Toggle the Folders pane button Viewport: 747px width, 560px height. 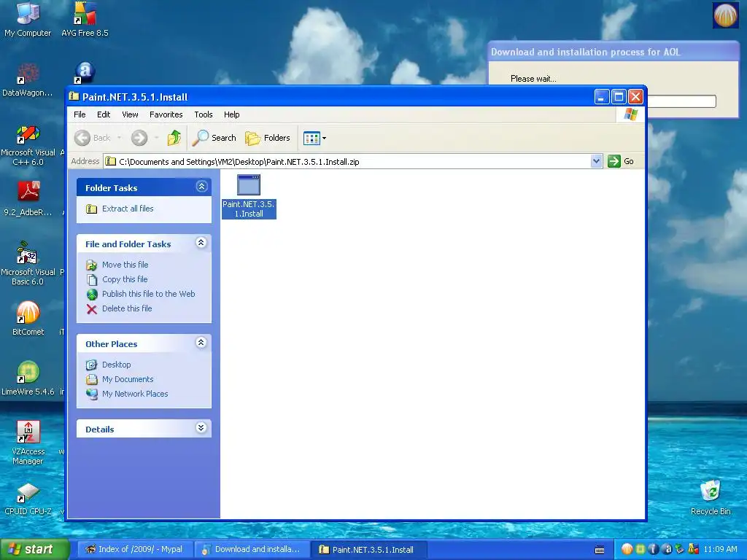[268, 138]
